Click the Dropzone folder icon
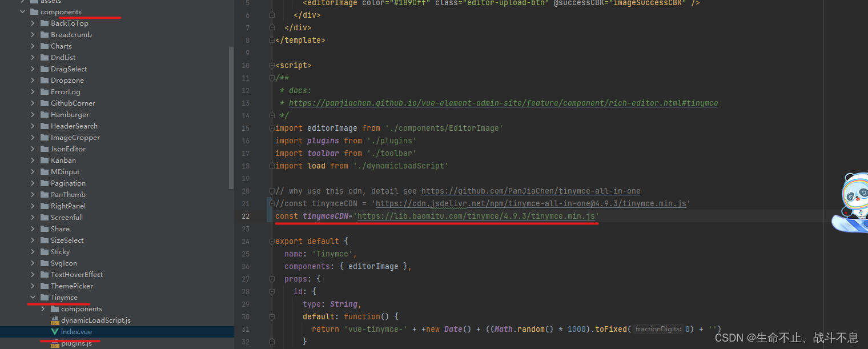This screenshot has width=868, height=349. [46, 80]
